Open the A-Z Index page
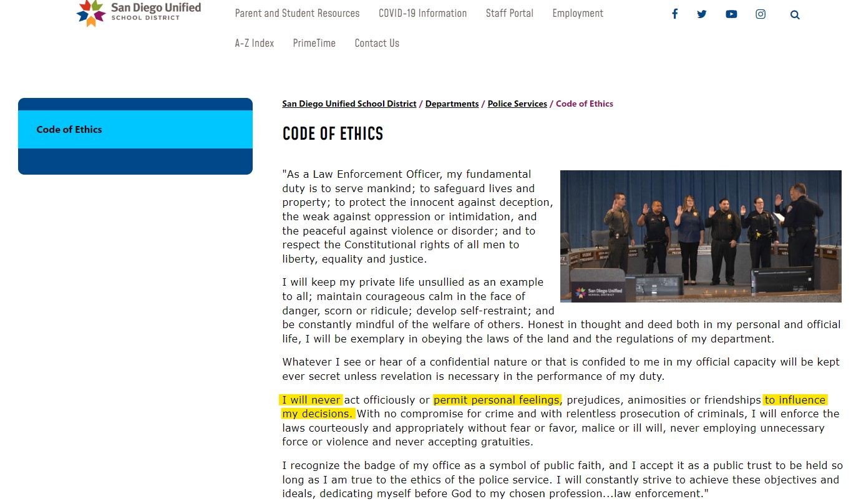This screenshot has height=504, width=856. (254, 43)
